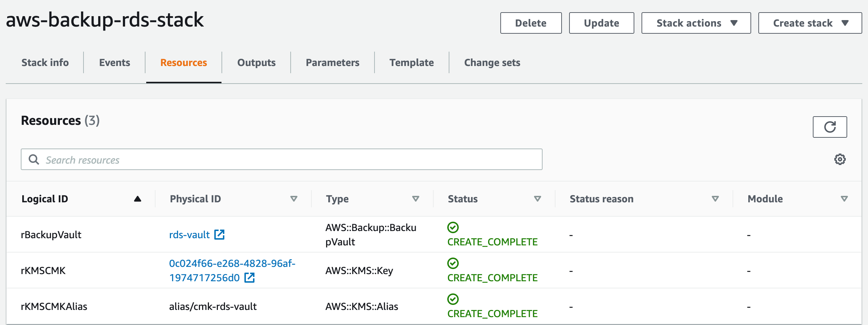Open the Template tab

click(411, 63)
